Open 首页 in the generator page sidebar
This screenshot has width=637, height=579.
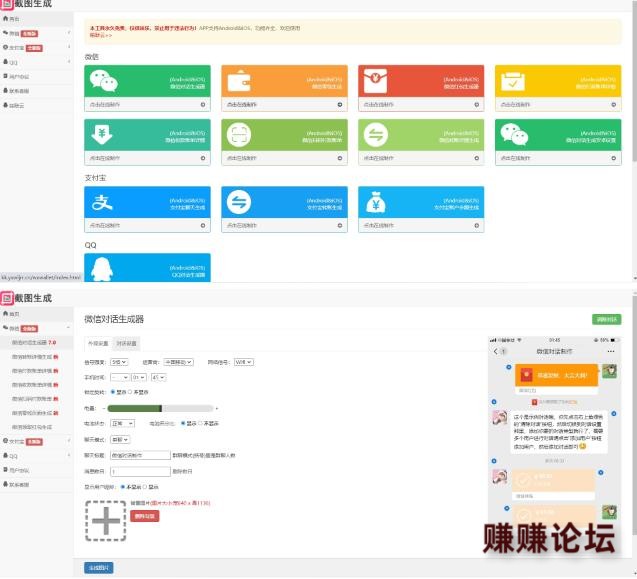click(x=37, y=314)
